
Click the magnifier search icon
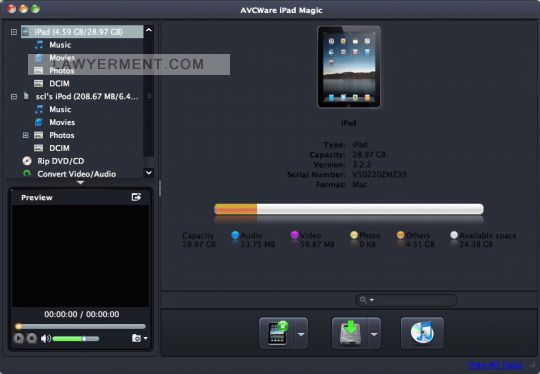coord(363,300)
